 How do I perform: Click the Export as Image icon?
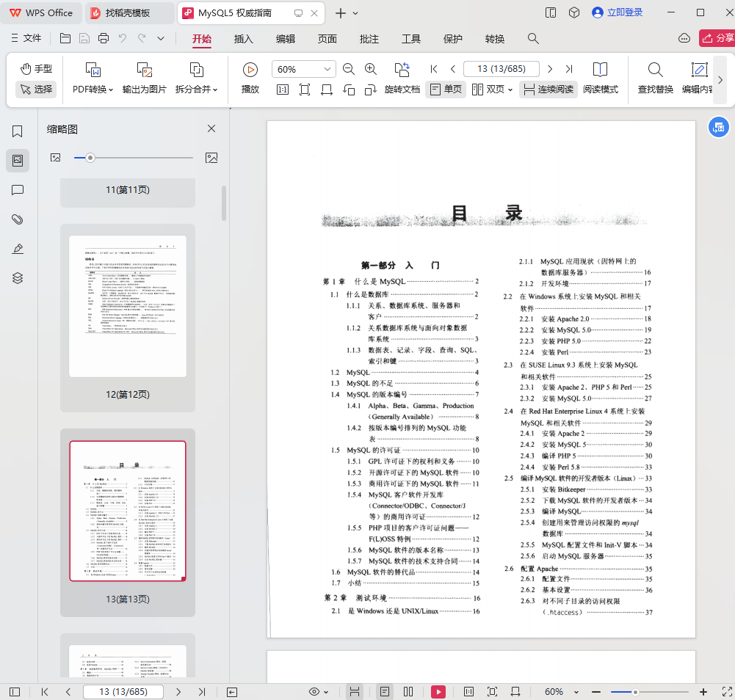click(x=144, y=70)
